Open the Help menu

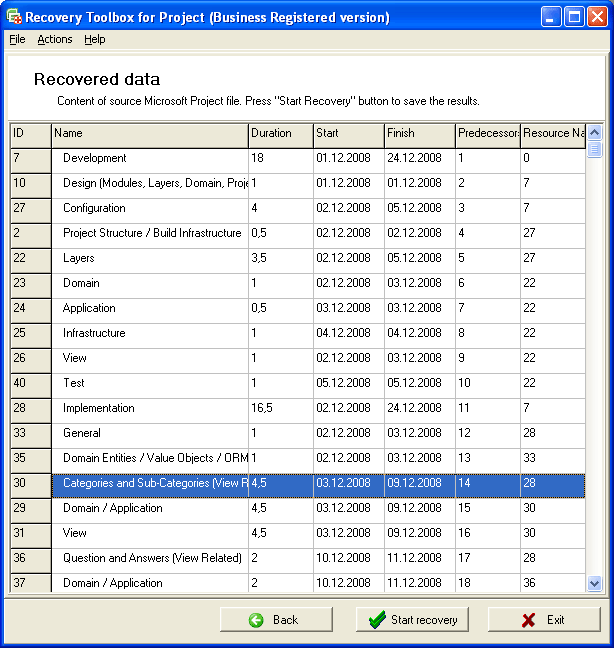[x=94, y=39]
